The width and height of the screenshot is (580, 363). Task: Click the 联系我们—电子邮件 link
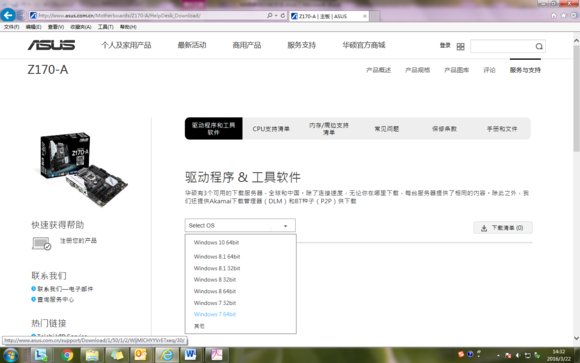[x=65, y=289]
